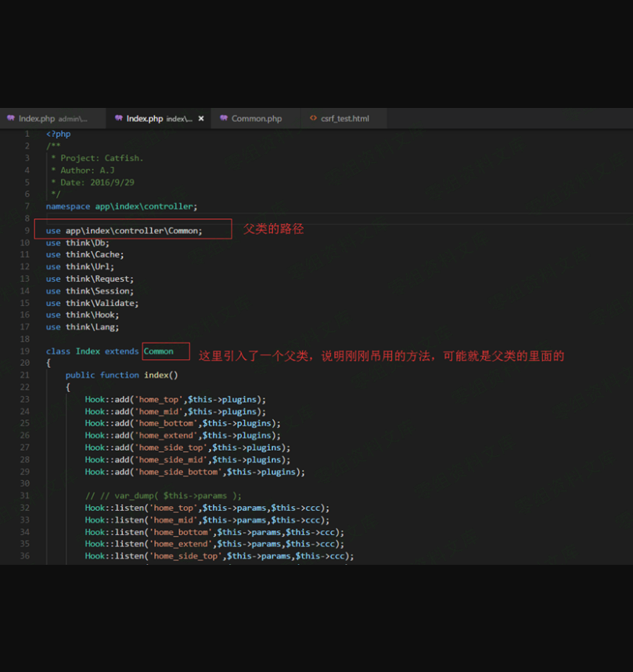Click the Hook::listen 'home_side_top' line

click(219, 556)
